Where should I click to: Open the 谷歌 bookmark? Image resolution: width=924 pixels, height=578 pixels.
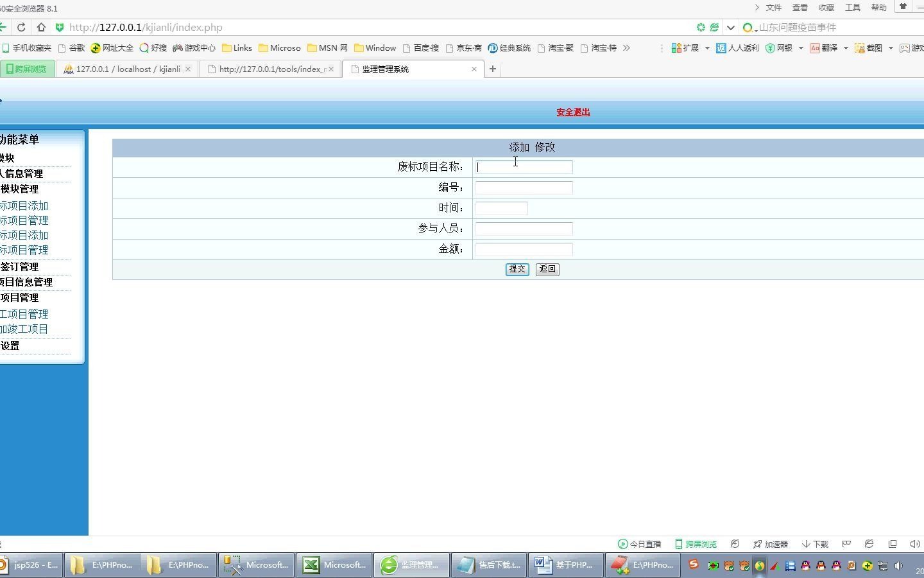(71, 48)
